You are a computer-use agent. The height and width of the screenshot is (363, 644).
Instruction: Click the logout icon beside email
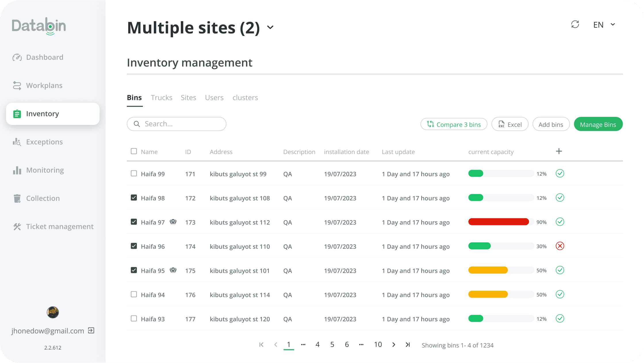(91, 330)
